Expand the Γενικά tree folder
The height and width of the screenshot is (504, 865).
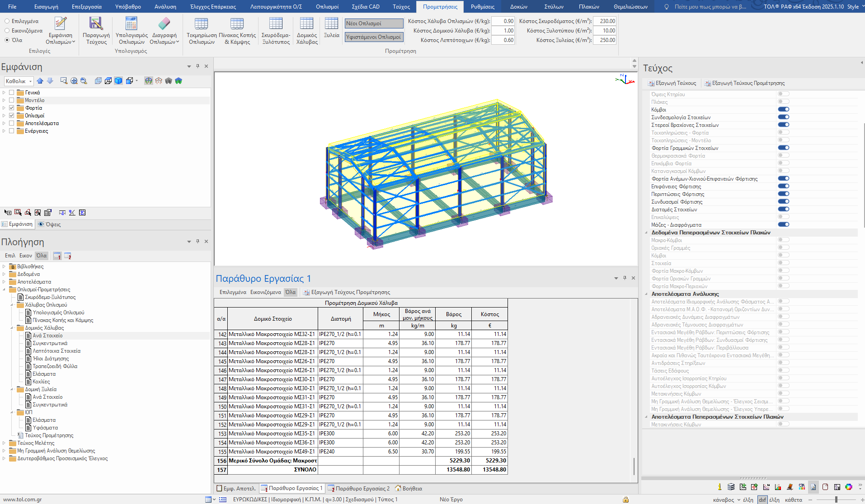tap(4, 93)
